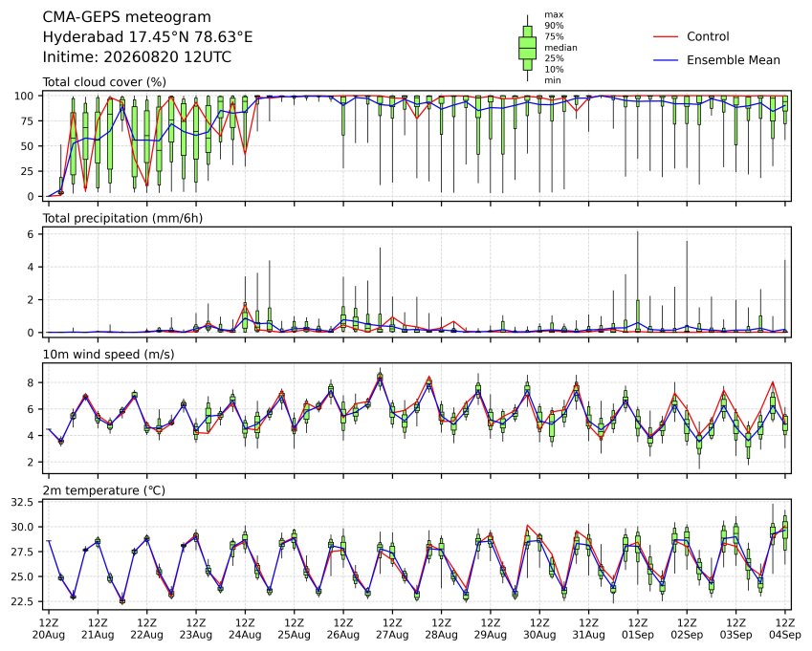812x651 pixels.
Task: Click the Control legend label
Action: (x=708, y=36)
